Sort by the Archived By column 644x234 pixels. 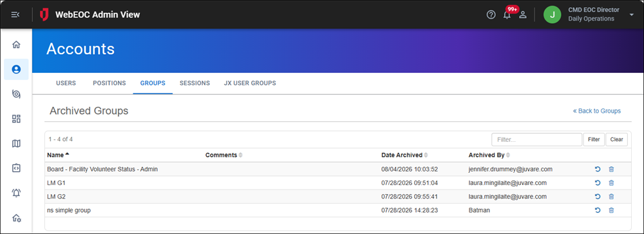pyautogui.click(x=489, y=155)
